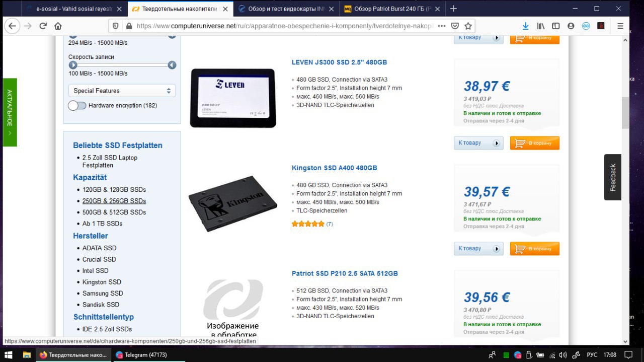Screen dimensions: 644x362
Task: Click the right handle of write-speed slider
Action: (172, 65)
